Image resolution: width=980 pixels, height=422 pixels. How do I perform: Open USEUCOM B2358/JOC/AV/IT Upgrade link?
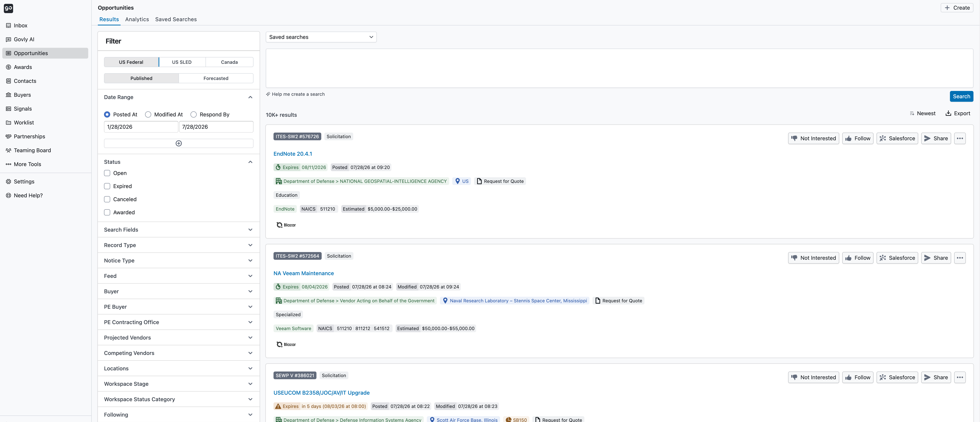321,393
